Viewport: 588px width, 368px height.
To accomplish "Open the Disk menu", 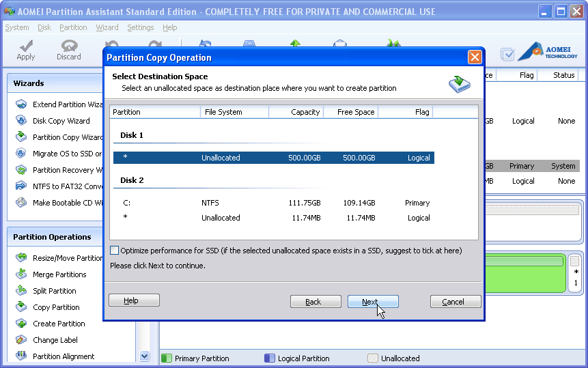I will [x=44, y=27].
